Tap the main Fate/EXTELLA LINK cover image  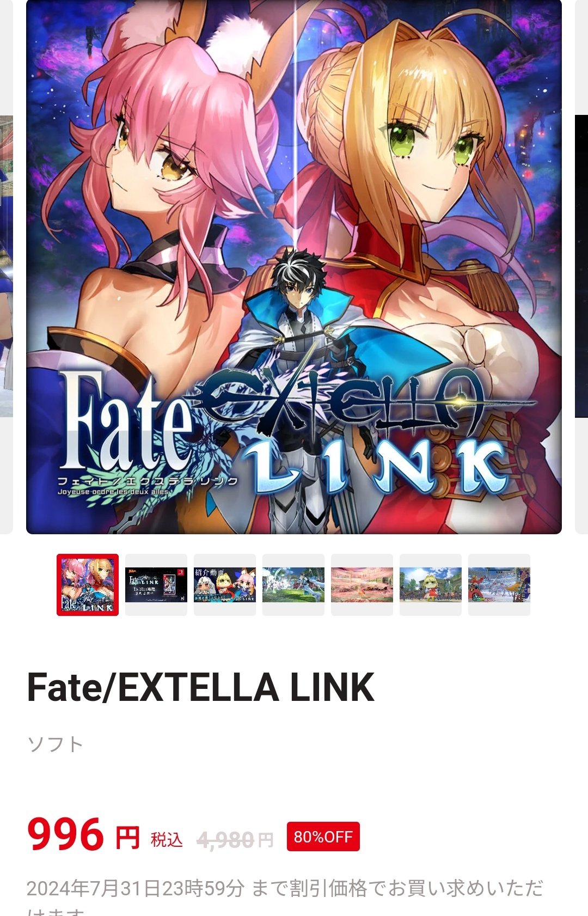coord(294,267)
